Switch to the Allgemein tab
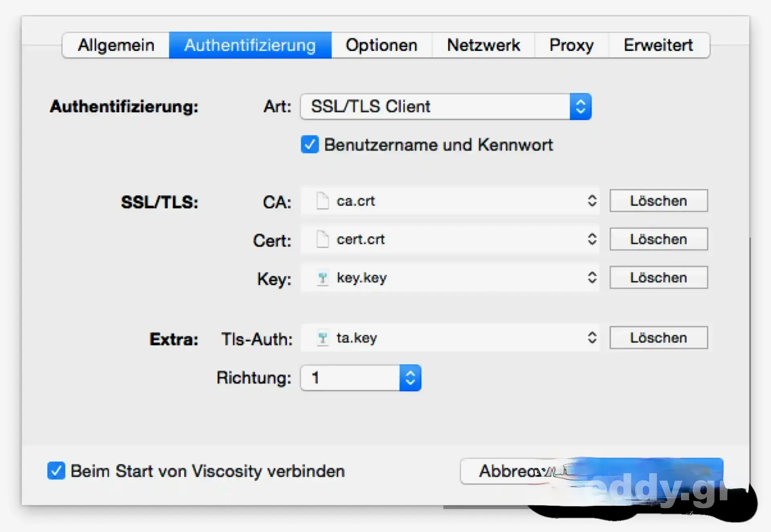Image resolution: width=771 pixels, height=532 pixels. [116, 45]
